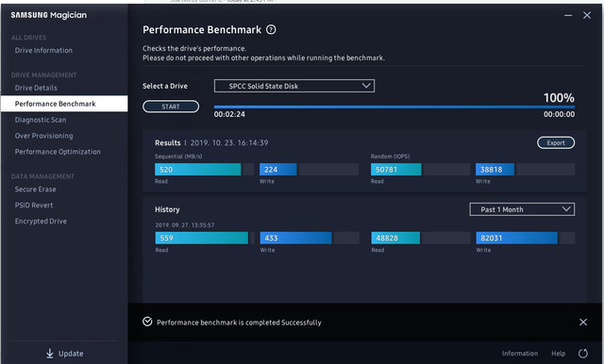Click remaining time 00:00:00
Image resolution: width=604 pixels, height=364 pixels.
(559, 114)
